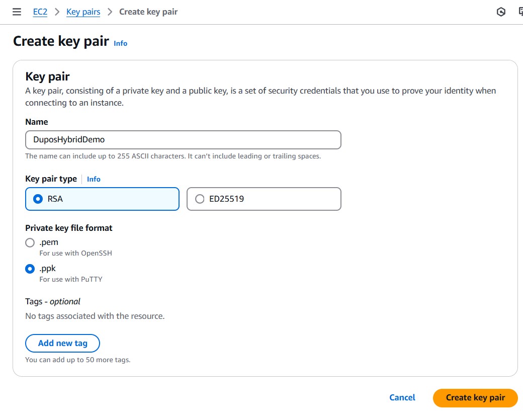Viewport: 523px width, 420px height.
Task: Click the partially visible icon at header's right edge
Action: (520, 12)
